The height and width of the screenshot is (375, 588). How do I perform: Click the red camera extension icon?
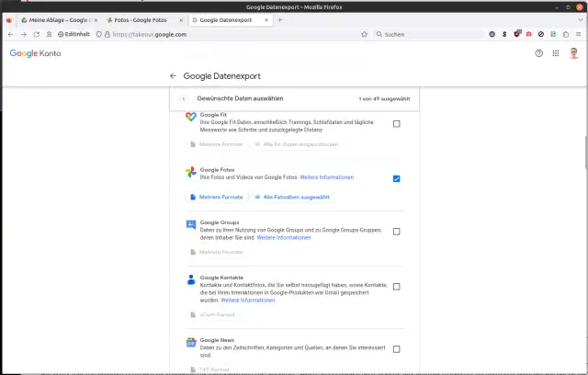pyautogui.click(x=529, y=34)
